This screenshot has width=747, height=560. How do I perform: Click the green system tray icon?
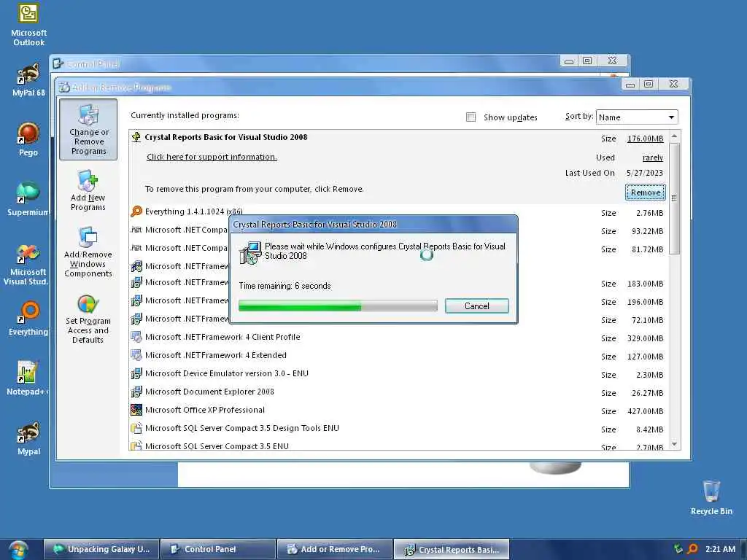(678, 549)
